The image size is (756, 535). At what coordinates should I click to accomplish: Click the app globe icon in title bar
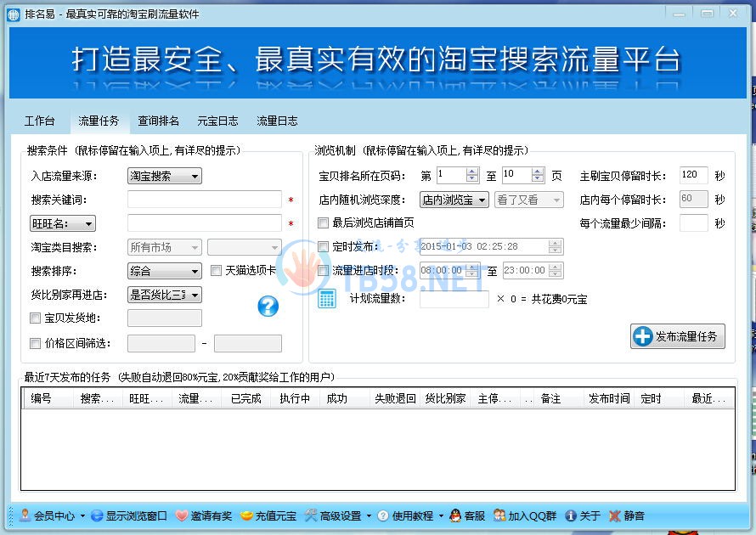click(14, 14)
